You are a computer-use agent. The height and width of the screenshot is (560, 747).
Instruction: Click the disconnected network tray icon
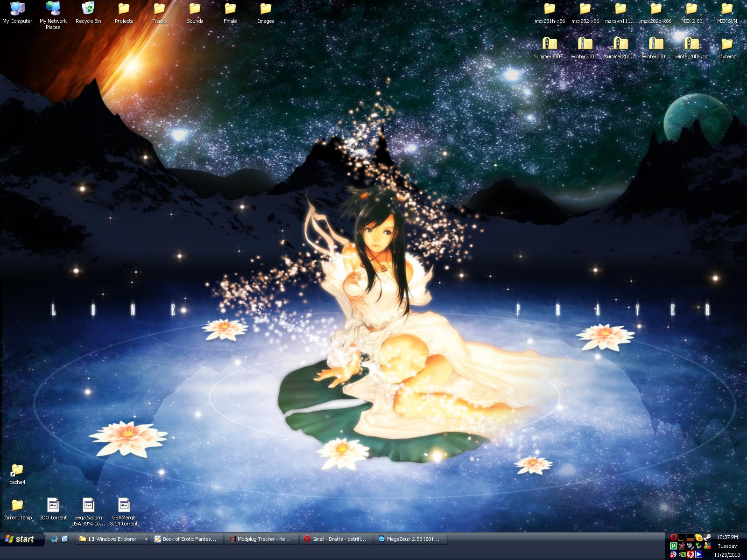click(x=682, y=546)
